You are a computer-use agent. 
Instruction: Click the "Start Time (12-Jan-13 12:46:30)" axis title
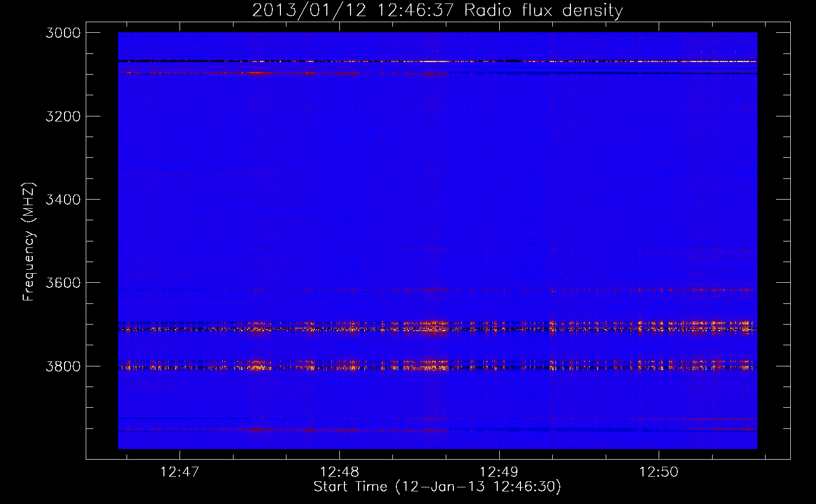437,487
